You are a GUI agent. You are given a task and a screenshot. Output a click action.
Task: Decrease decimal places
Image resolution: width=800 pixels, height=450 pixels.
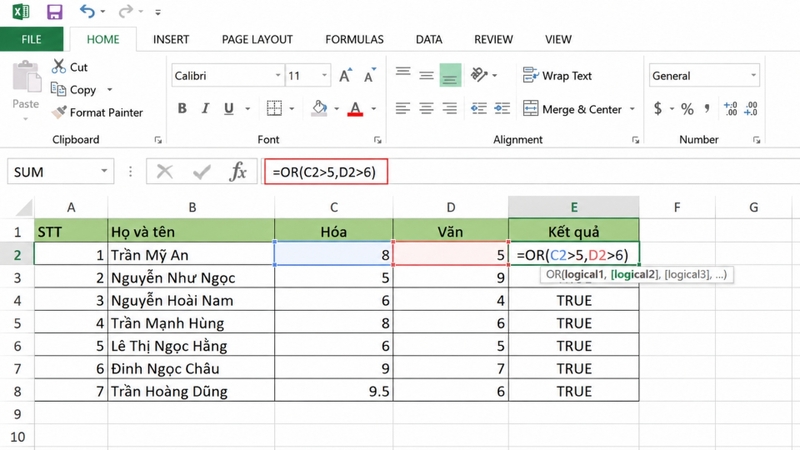pos(751,108)
